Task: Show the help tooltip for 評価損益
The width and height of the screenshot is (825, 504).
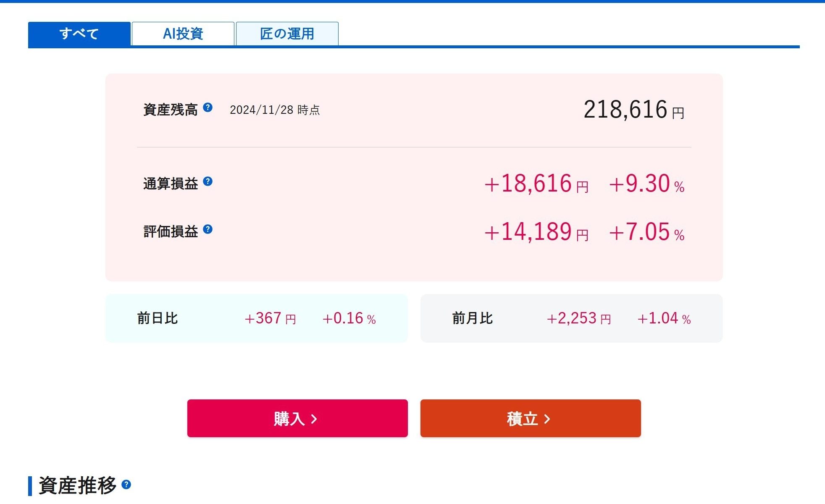Action: [x=208, y=229]
